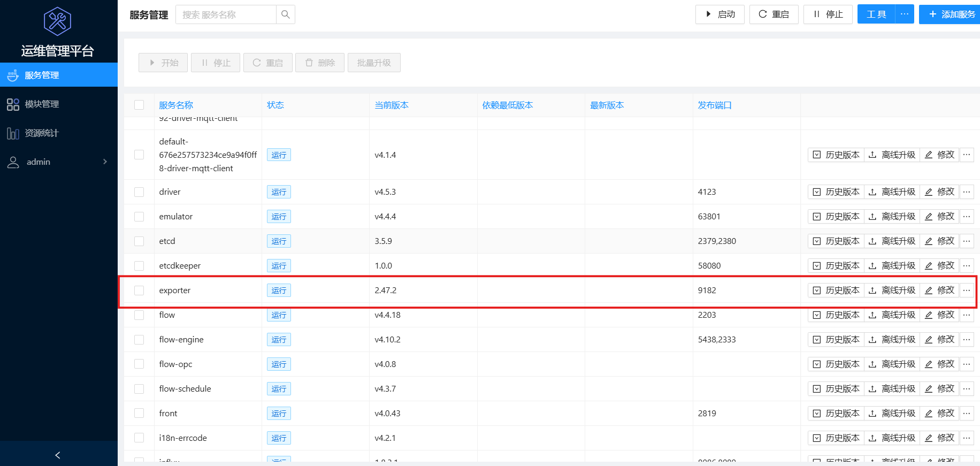
Task: Click edit pencil icon for driver row
Action: click(x=929, y=192)
